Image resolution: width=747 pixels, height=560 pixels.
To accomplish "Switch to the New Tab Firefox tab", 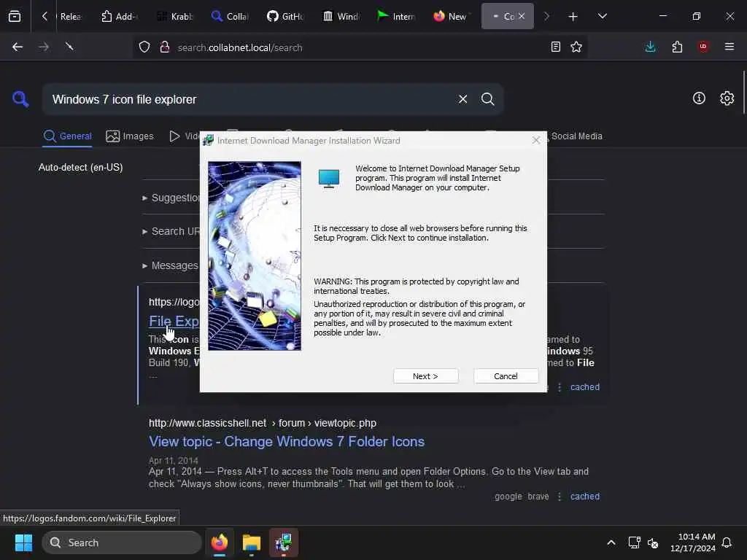I will [x=451, y=17].
